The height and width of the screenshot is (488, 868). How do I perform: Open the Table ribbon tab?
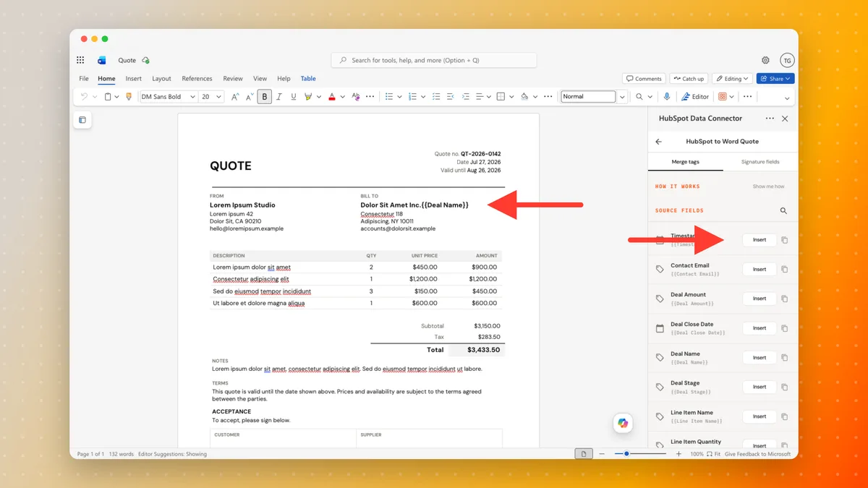click(308, 79)
